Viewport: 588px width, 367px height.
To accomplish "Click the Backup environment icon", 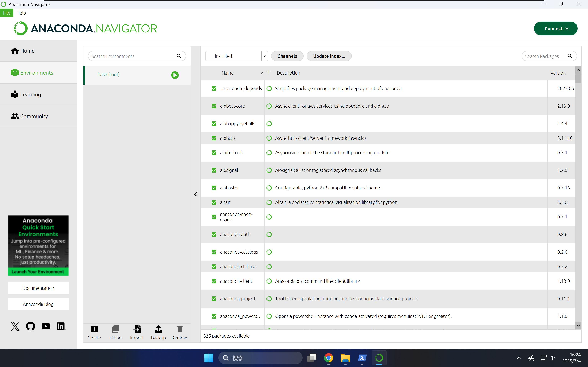I will pyautogui.click(x=158, y=329).
